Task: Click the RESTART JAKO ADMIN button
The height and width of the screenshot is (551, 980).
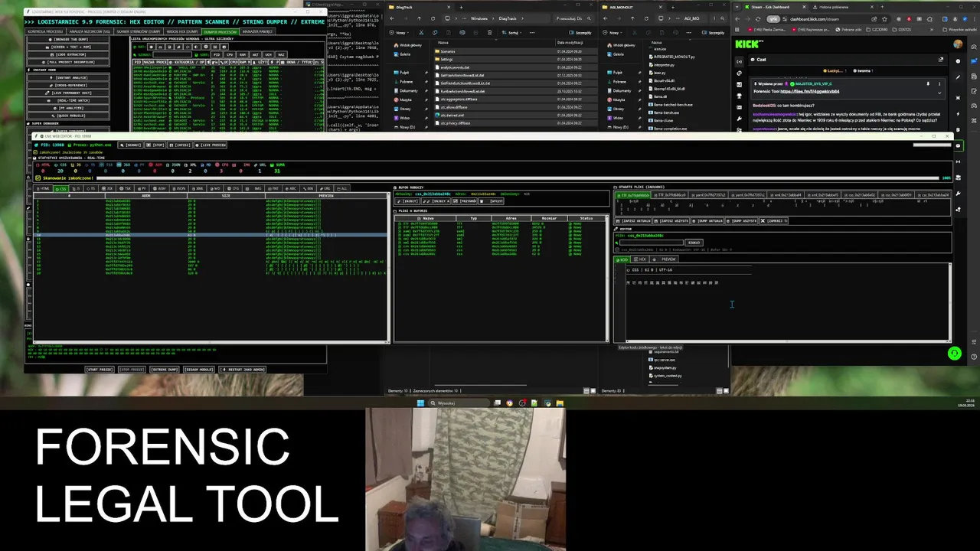Action: pyautogui.click(x=243, y=370)
